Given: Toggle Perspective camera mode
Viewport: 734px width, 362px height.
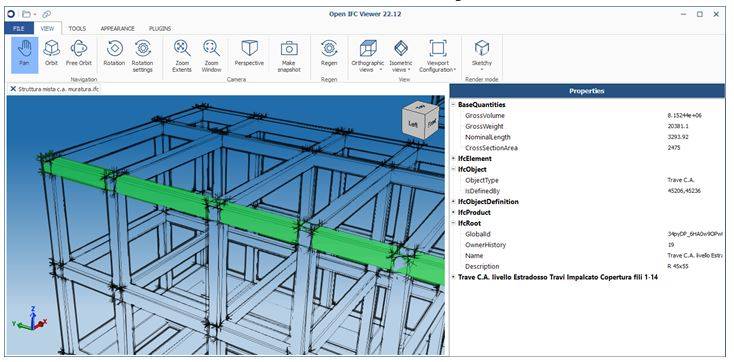Looking at the screenshot, I should (x=249, y=52).
